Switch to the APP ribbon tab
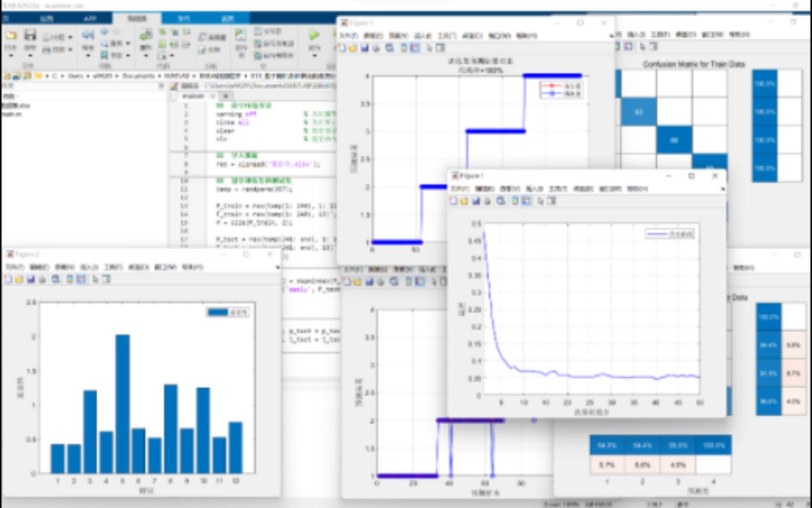Image resolution: width=812 pixels, height=508 pixels. (90, 18)
